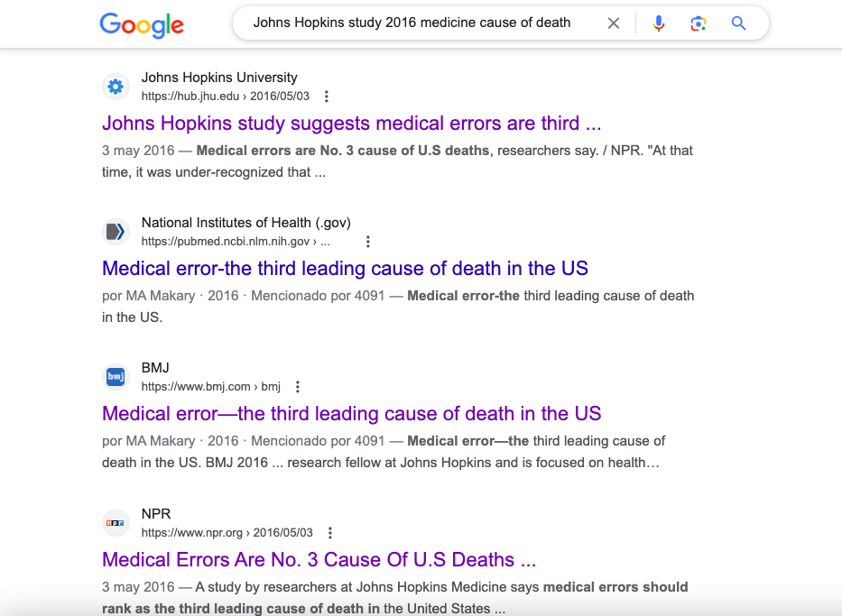Click the 'Medical errors are No. 3 cause of U.S deaths' snippet
The image size is (842, 616).
pos(343,151)
